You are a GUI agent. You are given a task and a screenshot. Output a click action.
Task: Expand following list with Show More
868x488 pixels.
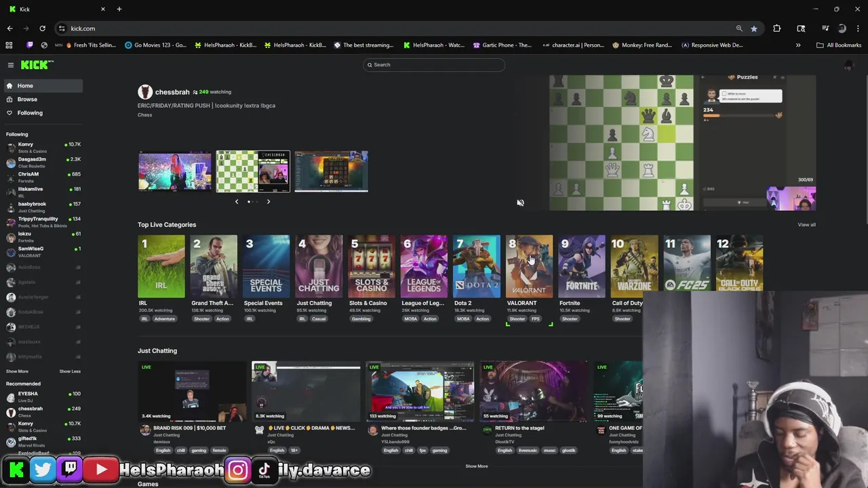[17, 371]
